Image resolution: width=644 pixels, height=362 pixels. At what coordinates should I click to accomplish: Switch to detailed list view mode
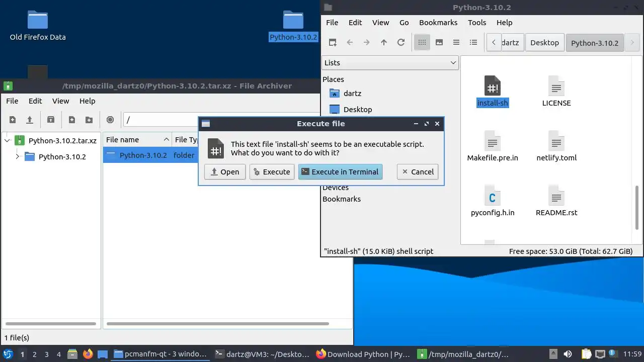473,43
